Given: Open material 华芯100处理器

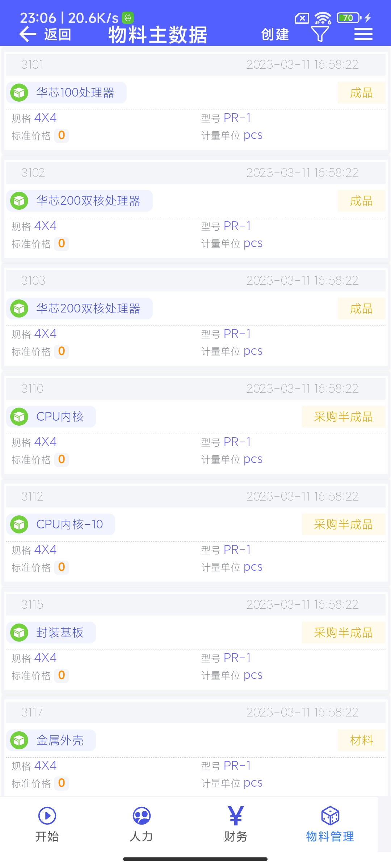Looking at the screenshot, I should pyautogui.click(x=75, y=93).
